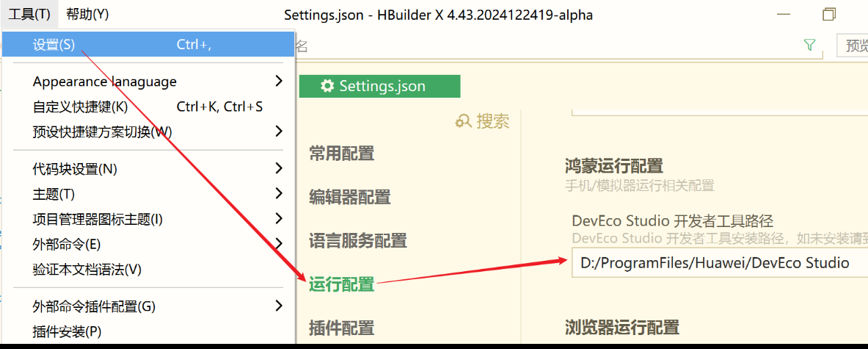
Task: Open 插件配置 settings section
Action: coord(342,328)
